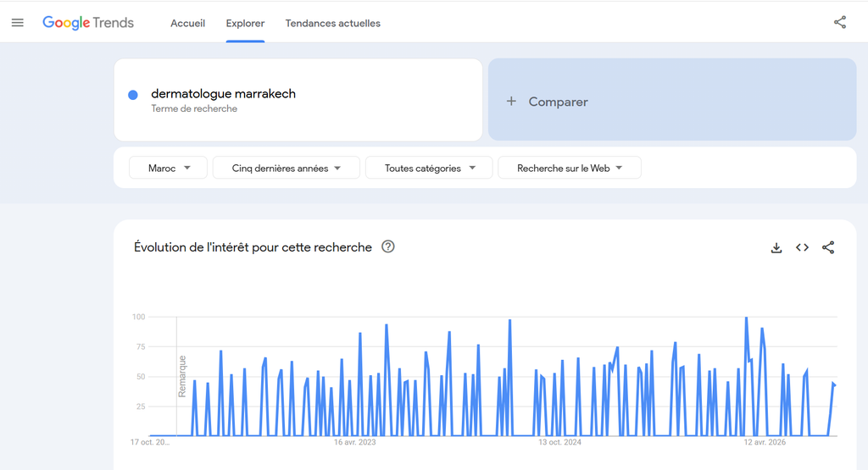Open the Recherche sur le Web dropdown
Screen dimensions: 868x470
coord(570,168)
